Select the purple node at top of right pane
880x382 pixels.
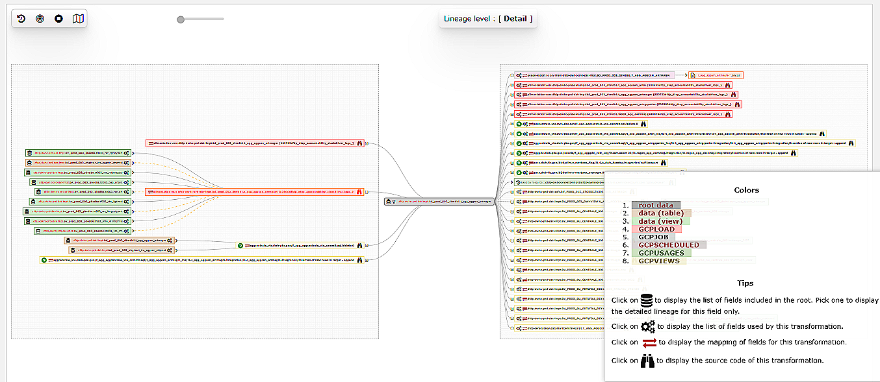tap(594, 75)
